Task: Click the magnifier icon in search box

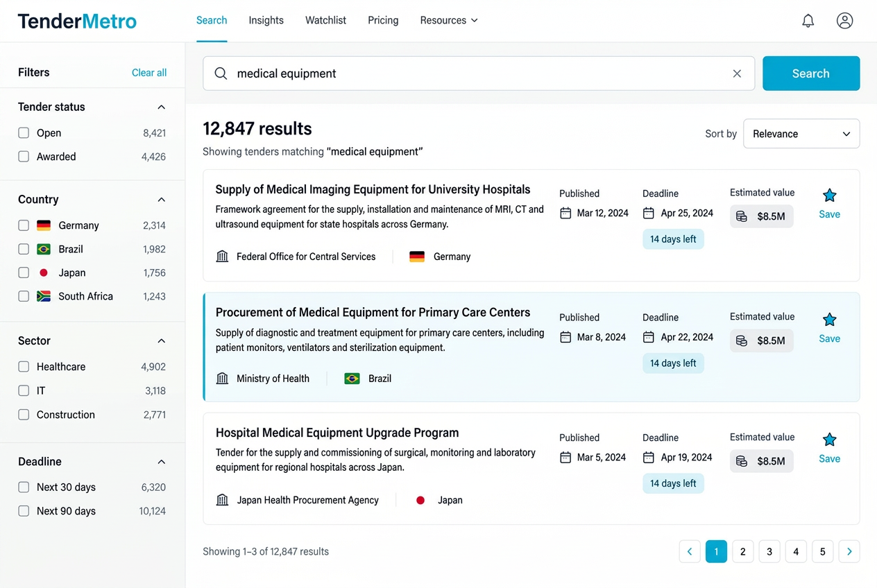Action: [x=221, y=73]
